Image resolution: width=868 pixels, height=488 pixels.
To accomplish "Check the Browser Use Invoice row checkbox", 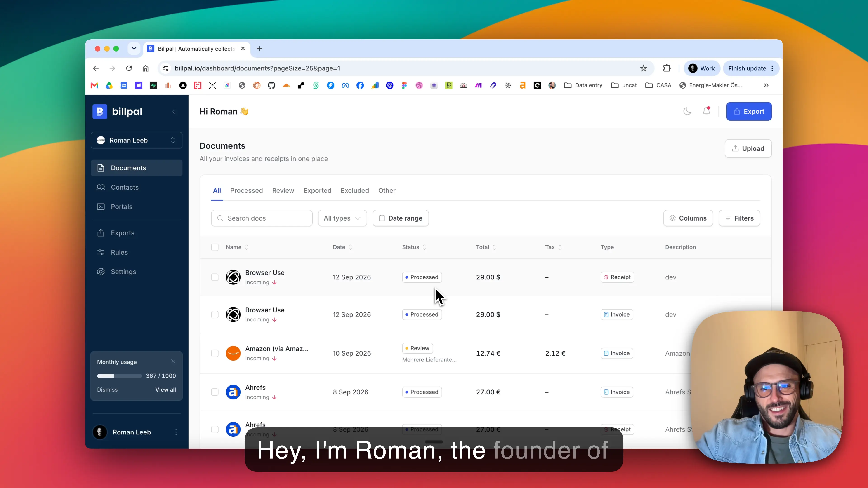I will click(x=215, y=314).
